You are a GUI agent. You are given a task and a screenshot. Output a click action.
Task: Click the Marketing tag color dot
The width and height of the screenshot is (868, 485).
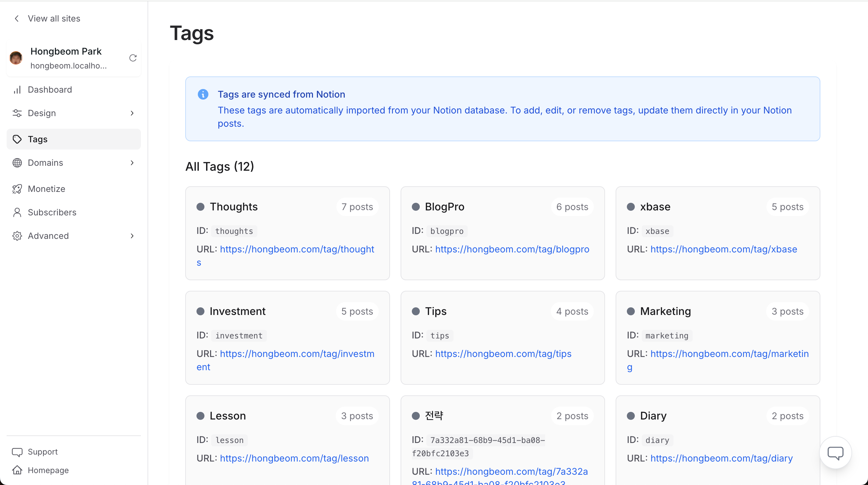(631, 311)
